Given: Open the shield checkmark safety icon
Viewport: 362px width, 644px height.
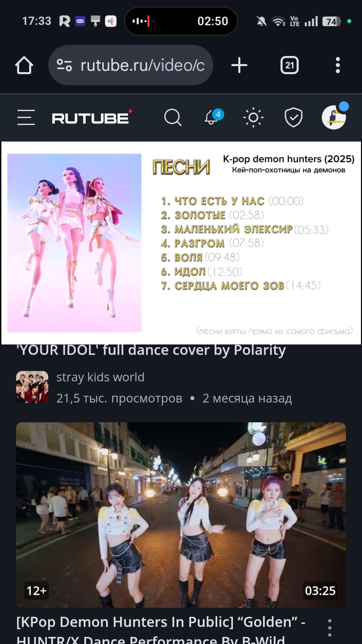Looking at the screenshot, I should coord(293,117).
